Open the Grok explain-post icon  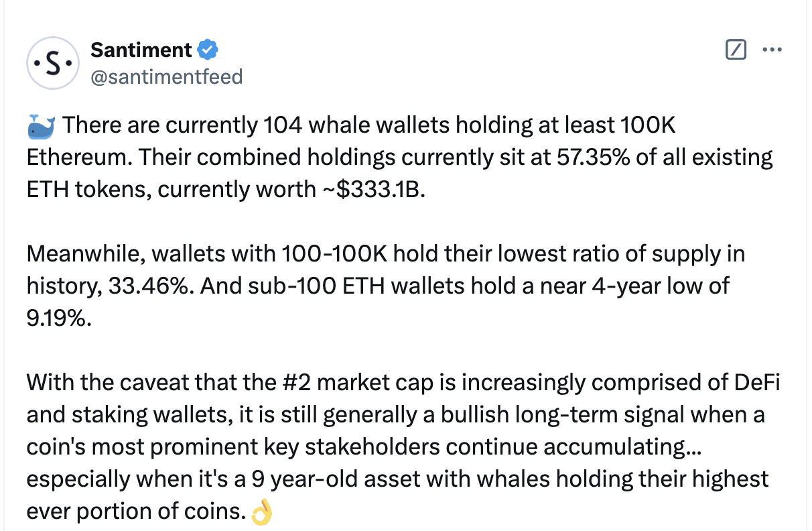pos(736,50)
